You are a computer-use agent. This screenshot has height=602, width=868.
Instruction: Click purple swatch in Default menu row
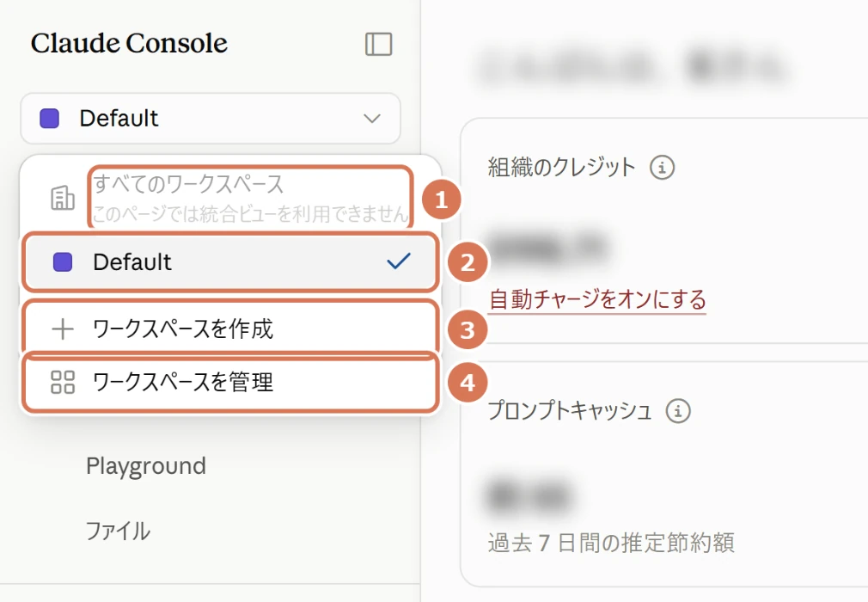[63, 262]
